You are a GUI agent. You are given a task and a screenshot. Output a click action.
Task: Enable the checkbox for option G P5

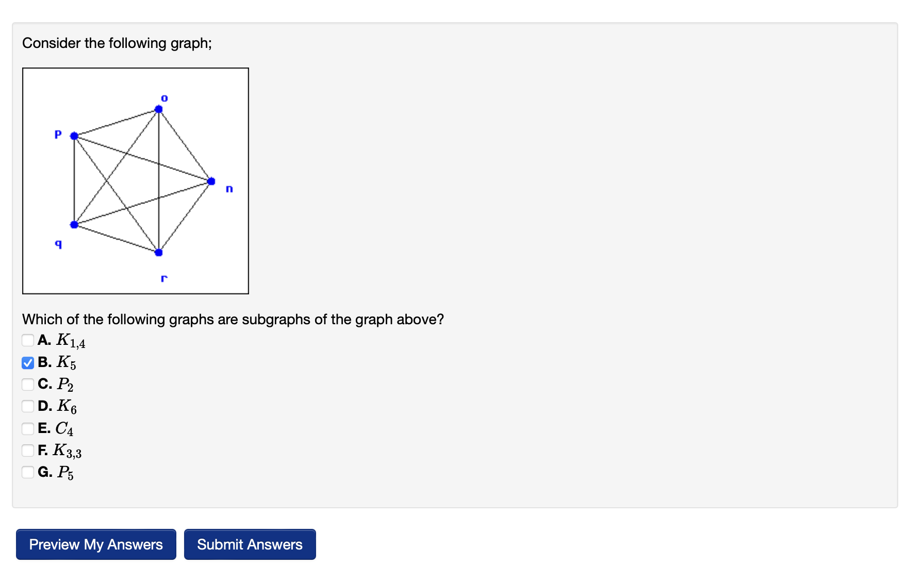[x=27, y=472]
